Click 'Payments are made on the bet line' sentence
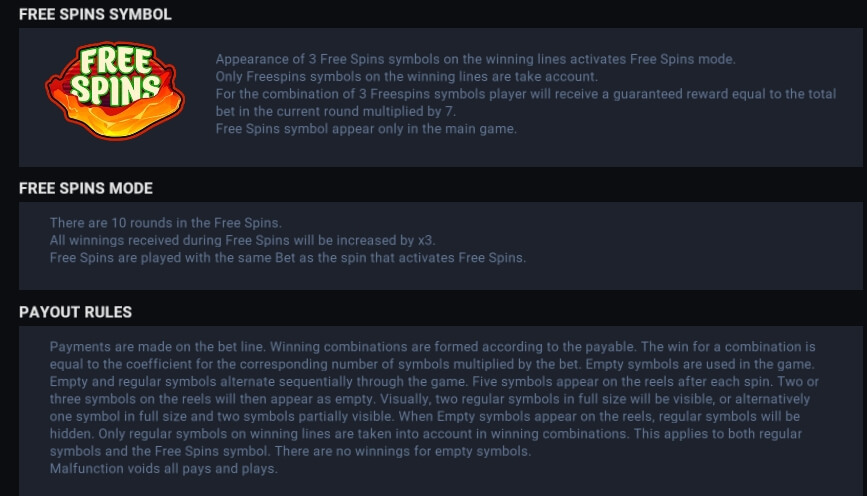The height and width of the screenshot is (496, 867). (158, 347)
